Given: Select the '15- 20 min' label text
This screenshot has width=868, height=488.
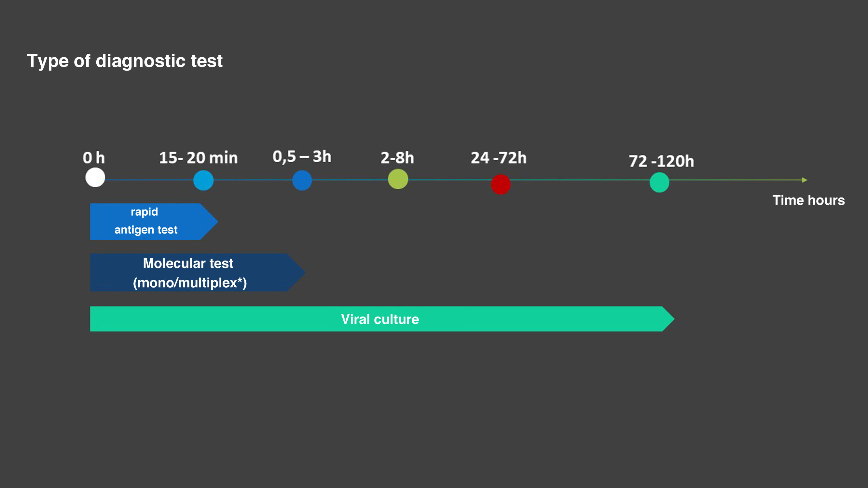Looking at the screenshot, I should click(x=198, y=157).
